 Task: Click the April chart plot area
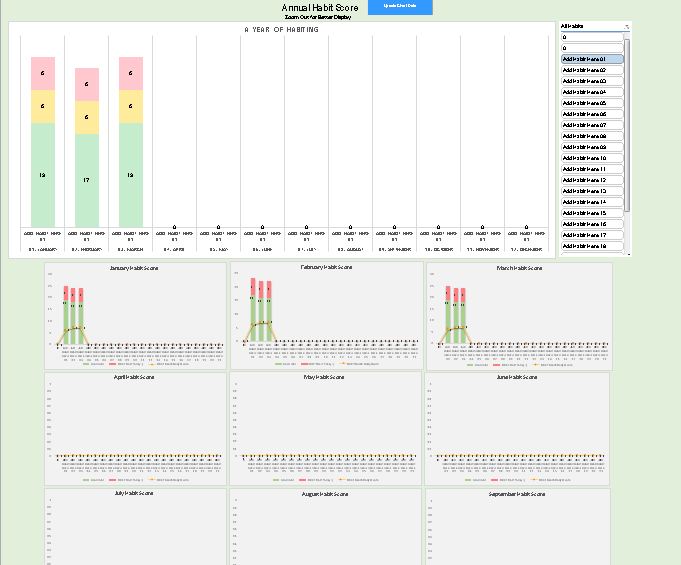pyautogui.click(x=138, y=420)
